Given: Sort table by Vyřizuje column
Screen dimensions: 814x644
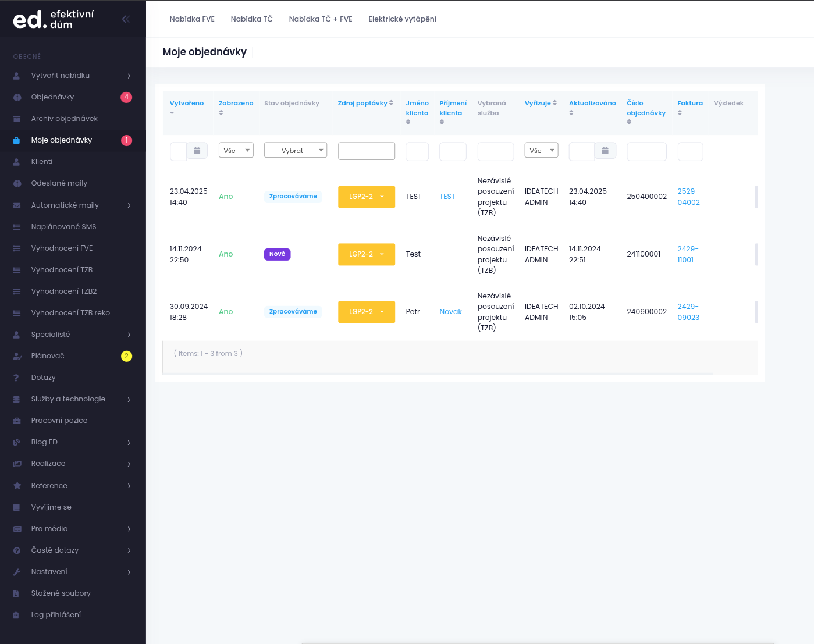Looking at the screenshot, I should click(540, 103).
